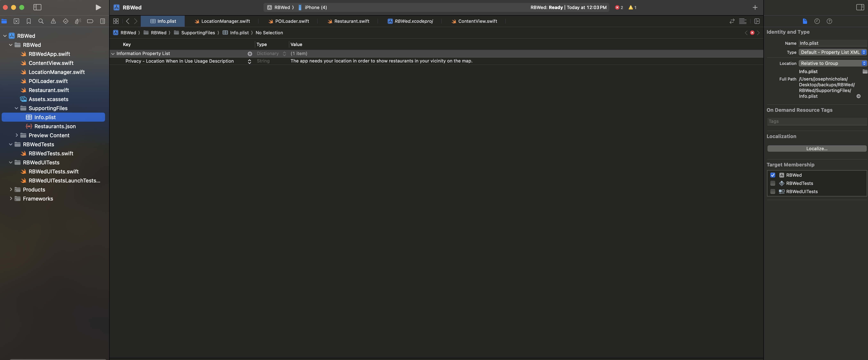Go forward in editor history
The height and width of the screenshot is (360, 868).
(136, 21)
